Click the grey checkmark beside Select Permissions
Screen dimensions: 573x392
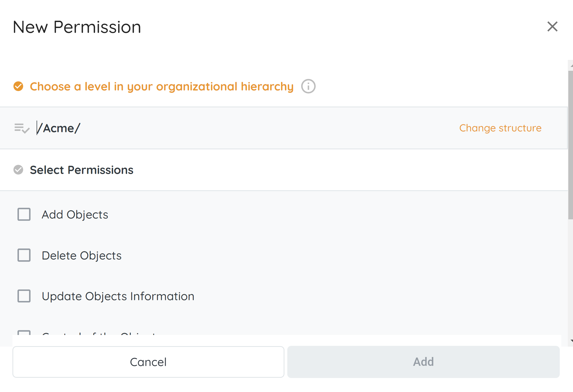click(18, 170)
